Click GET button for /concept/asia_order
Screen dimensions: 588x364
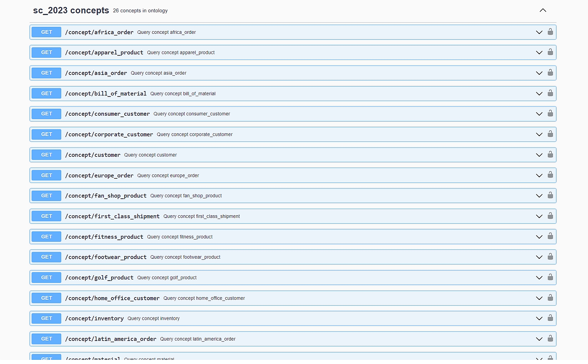coord(47,73)
